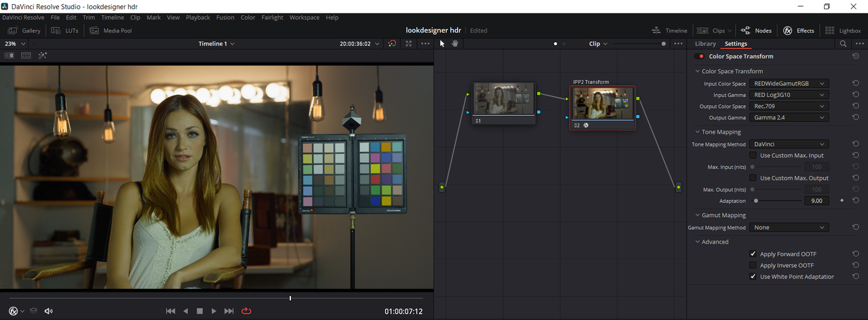Mute viewer audio speaker icon
The height and width of the screenshot is (320, 868).
click(x=49, y=311)
